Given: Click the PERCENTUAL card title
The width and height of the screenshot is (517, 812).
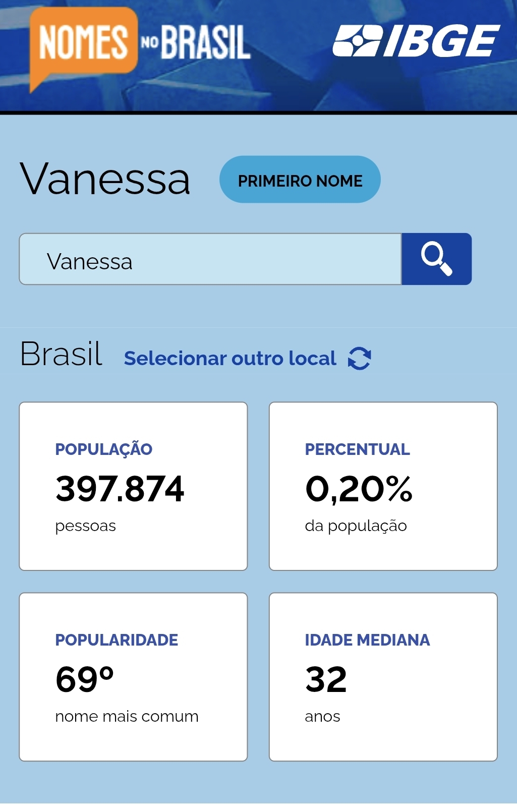Looking at the screenshot, I should tap(357, 449).
